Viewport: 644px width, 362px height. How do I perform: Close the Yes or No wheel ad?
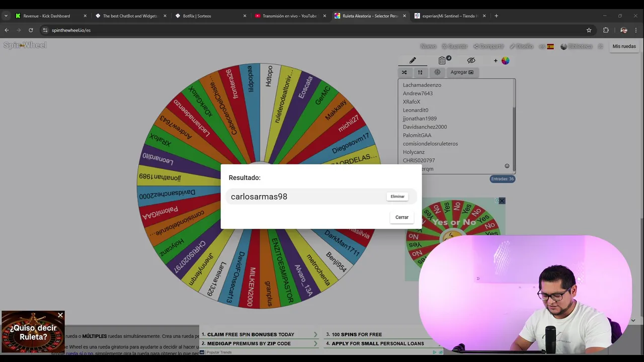coord(502,201)
